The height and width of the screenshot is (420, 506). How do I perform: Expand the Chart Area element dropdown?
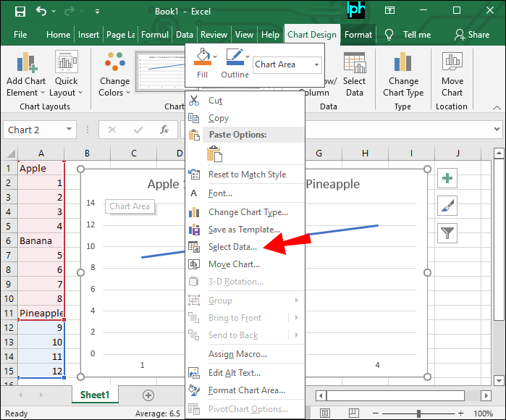[x=316, y=64]
